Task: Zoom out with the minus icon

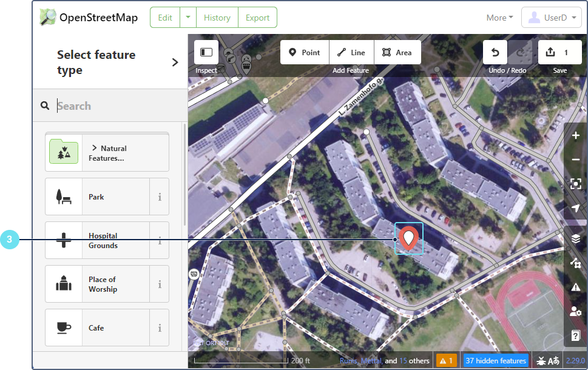Action: click(576, 160)
